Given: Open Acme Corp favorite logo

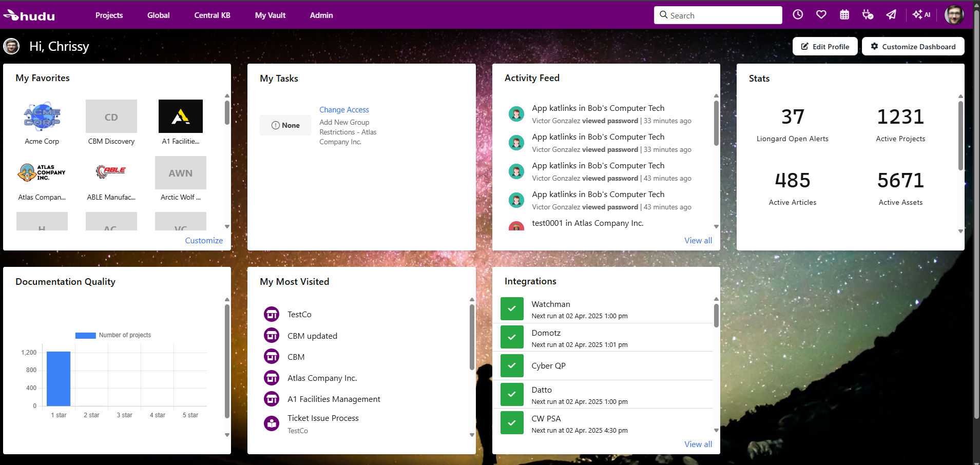Looking at the screenshot, I should [42, 117].
